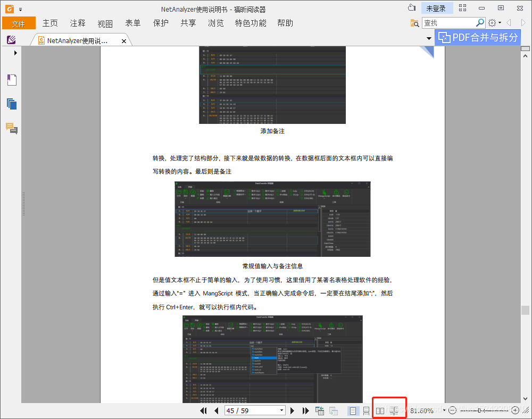Click the 添加备注 caption text

click(x=272, y=131)
